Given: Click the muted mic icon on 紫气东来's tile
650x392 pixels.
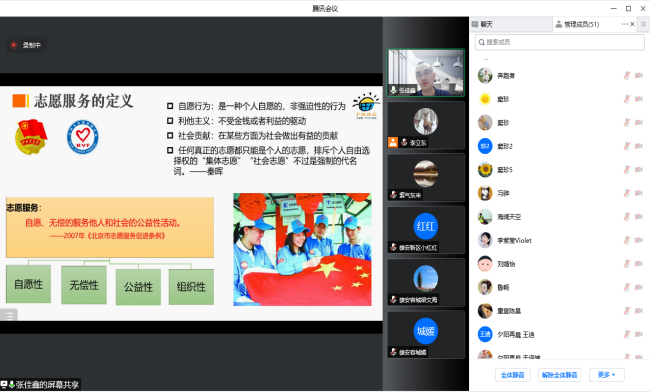Looking at the screenshot, I should pos(393,195).
